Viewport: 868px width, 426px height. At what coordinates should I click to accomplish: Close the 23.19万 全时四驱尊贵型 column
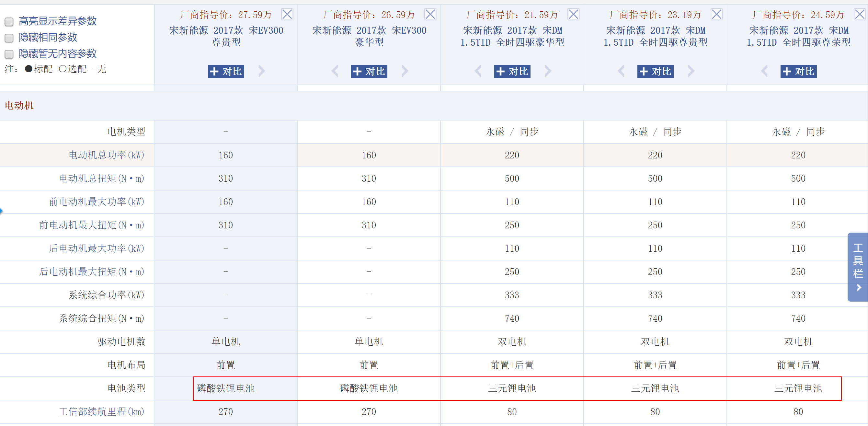click(x=716, y=15)
